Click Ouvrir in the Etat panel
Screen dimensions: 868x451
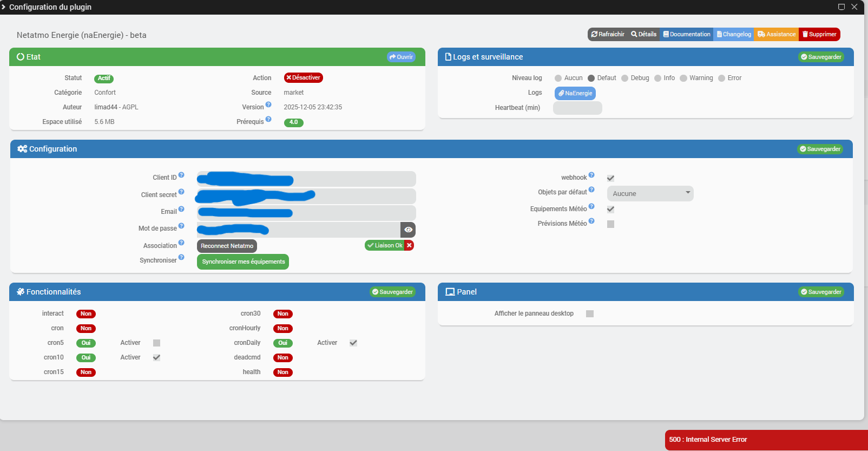coord(401,57)
